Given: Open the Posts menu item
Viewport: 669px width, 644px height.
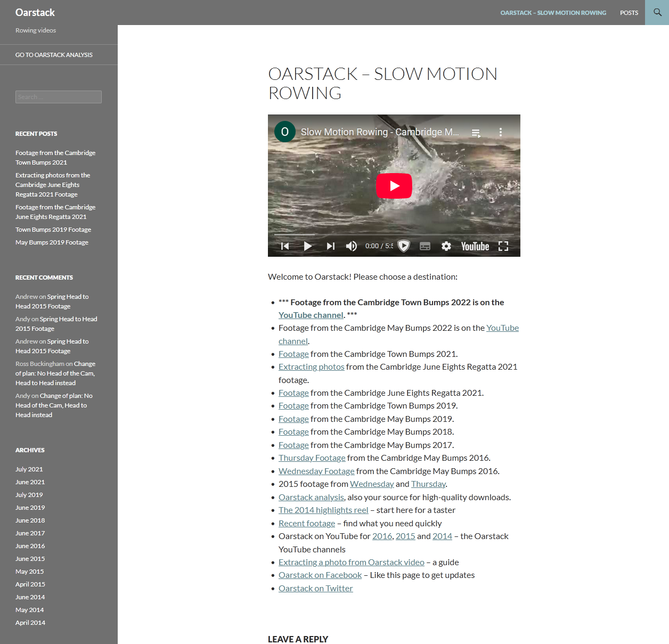Looking at the screenshot, I should coord(629,13).
